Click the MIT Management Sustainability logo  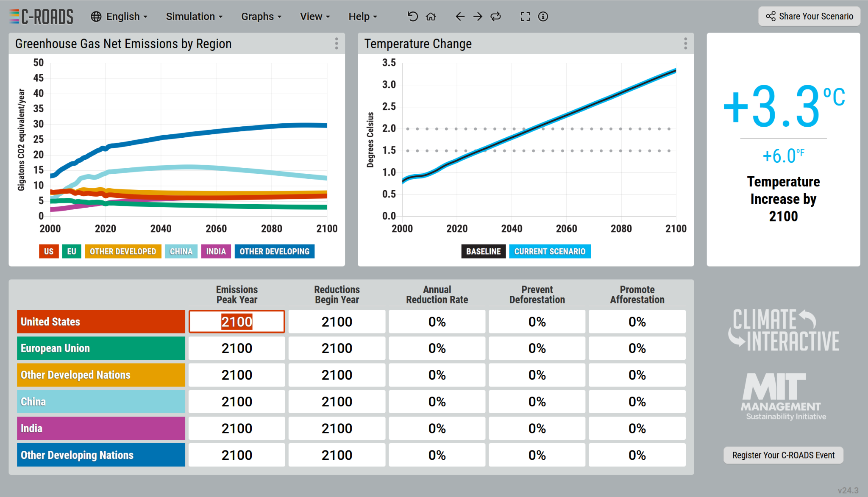(784, 397)
